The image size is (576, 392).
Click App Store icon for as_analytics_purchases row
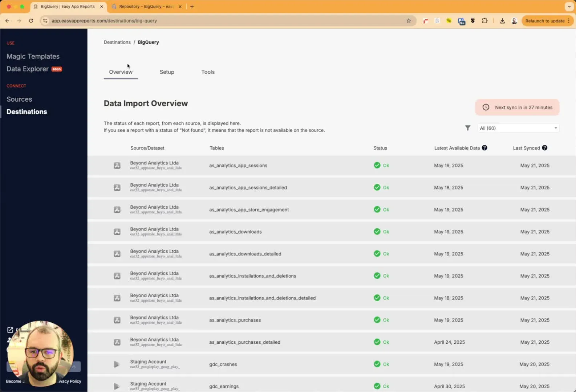pos(117,320)
